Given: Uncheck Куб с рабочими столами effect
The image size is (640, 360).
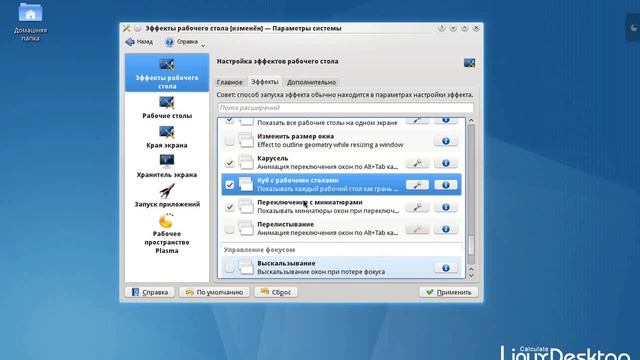Looking at the screenshot, I should (x=229, y=185).
